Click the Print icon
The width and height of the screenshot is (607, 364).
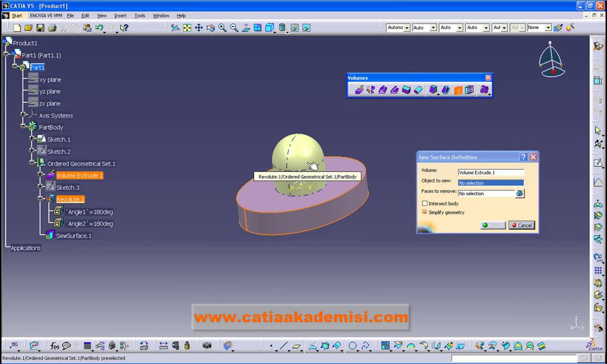click(52, 28)
